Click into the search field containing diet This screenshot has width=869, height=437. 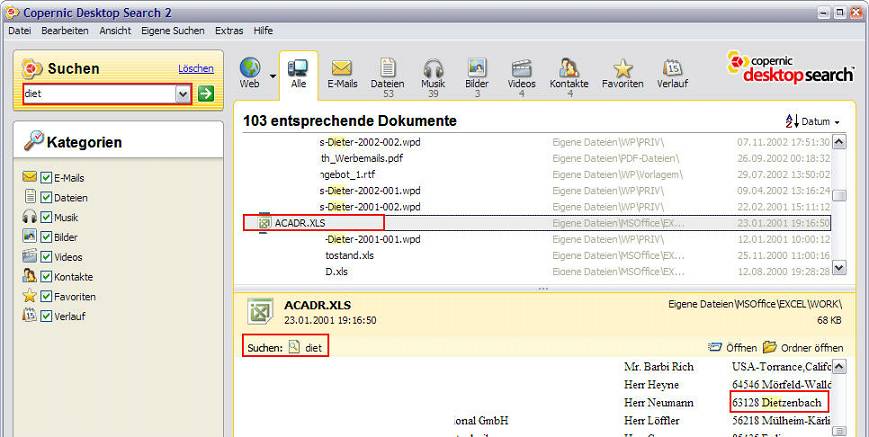click(99, 94)
